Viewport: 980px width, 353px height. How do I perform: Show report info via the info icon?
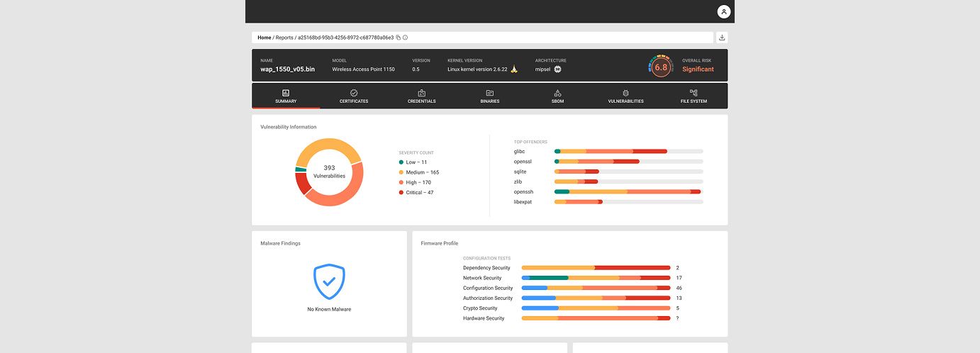click(406, 38)
